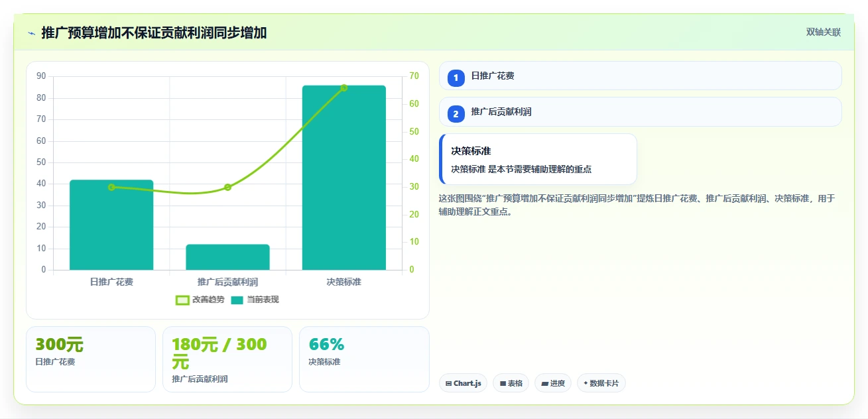Select the 数据卡片 tag chip
The image size is (868, 419).
(x=601, y=383)
